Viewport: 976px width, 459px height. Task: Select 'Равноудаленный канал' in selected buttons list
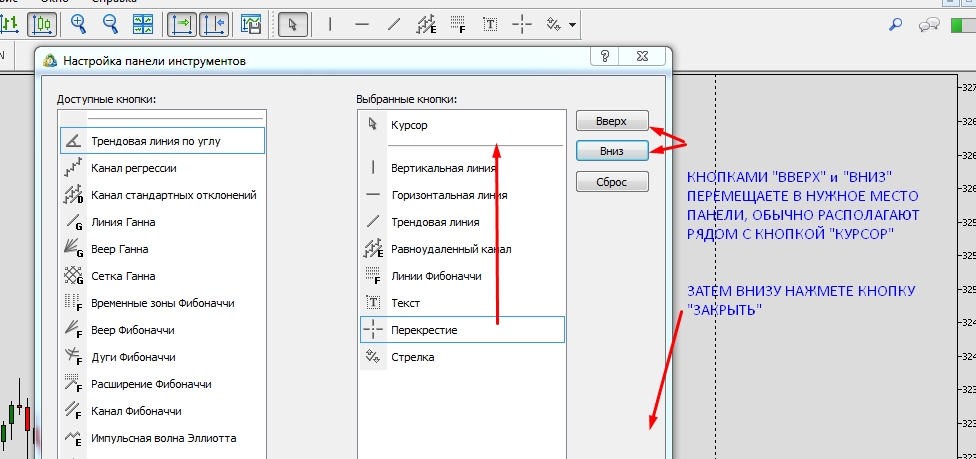[462, 249]
